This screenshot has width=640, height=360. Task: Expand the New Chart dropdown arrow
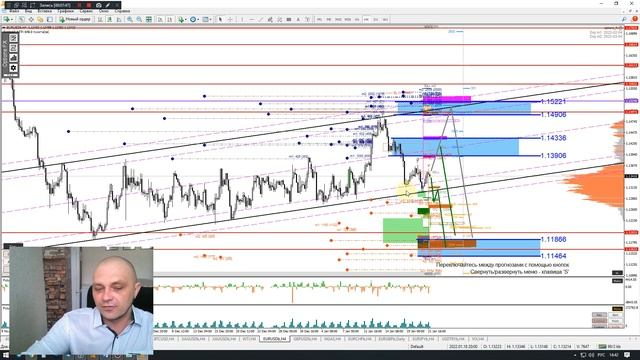[x=12, y=19]
